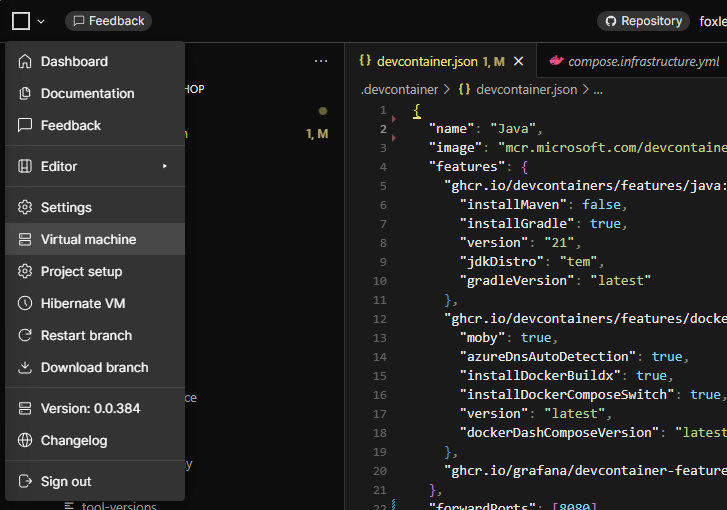Viewport: 727px width, 510px height.
Task: Click the breadcrumb ellipsis segment
Action: (x=598, y=89)
